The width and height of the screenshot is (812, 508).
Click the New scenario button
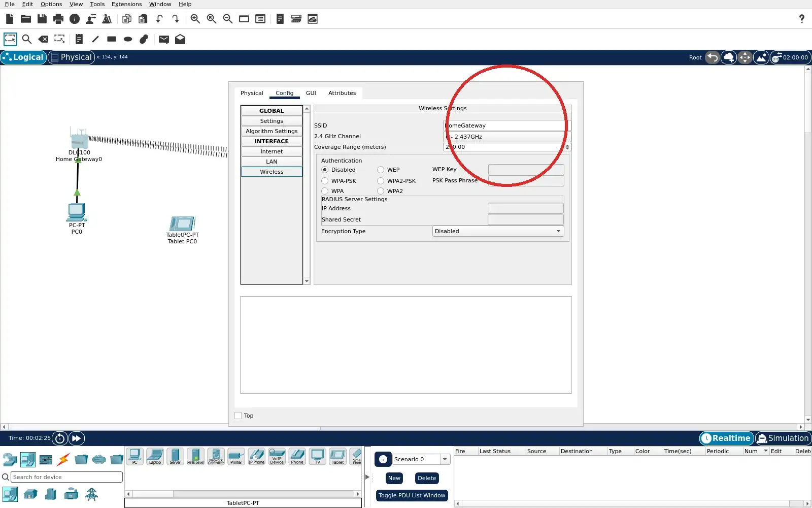394,478
